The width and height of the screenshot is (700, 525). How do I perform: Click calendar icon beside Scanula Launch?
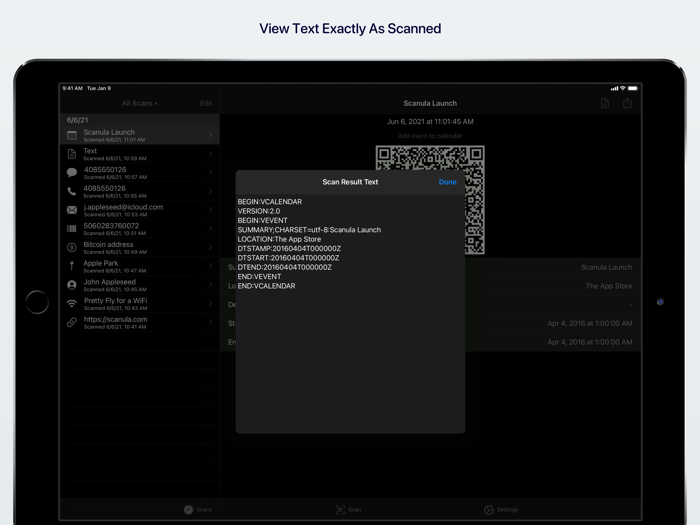click(71, 135)
